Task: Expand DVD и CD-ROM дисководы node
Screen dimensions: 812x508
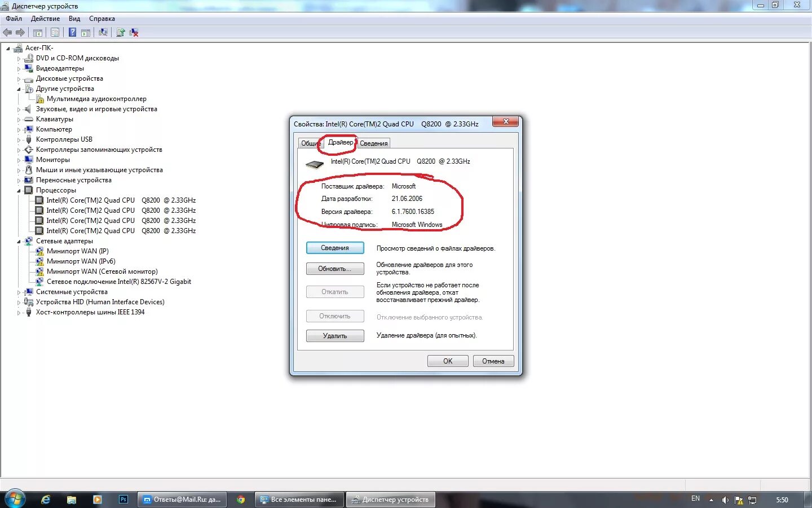Action: point(19,59)
